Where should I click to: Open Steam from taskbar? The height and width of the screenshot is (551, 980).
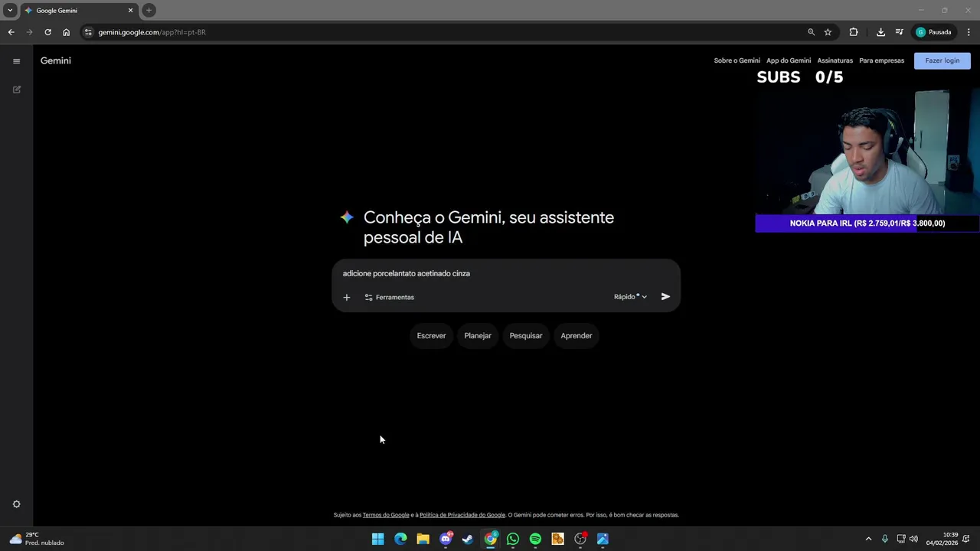pos(468,539)
